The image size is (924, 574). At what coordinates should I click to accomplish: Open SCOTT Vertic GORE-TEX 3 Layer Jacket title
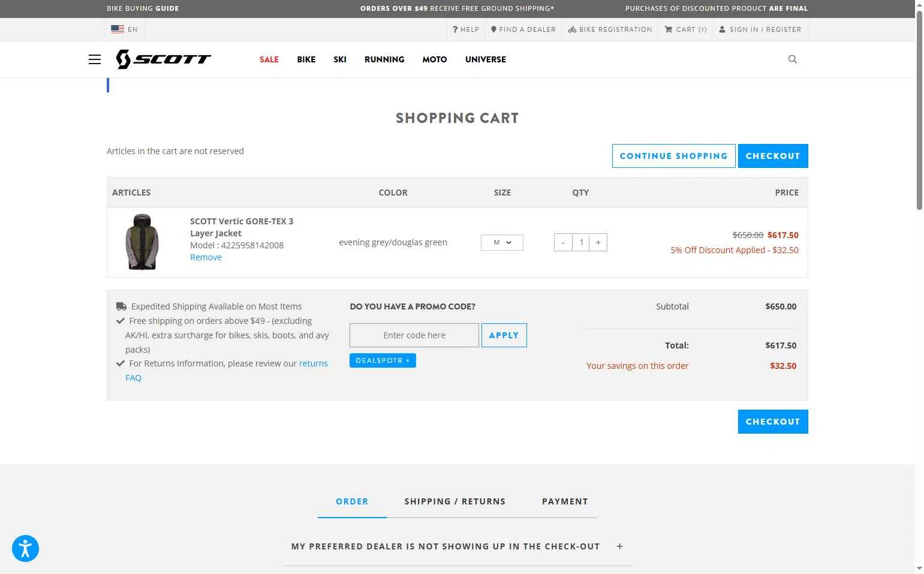[x=242, y=227]
